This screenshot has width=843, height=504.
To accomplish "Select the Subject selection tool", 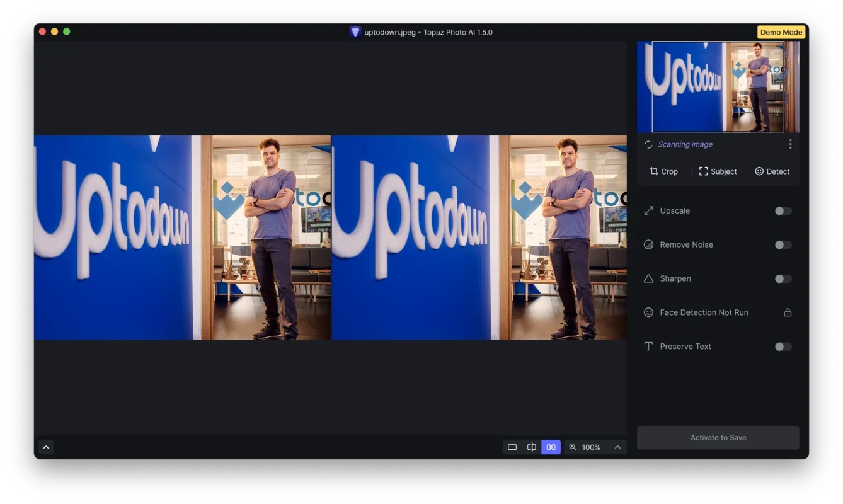I will tap(718, 171).
